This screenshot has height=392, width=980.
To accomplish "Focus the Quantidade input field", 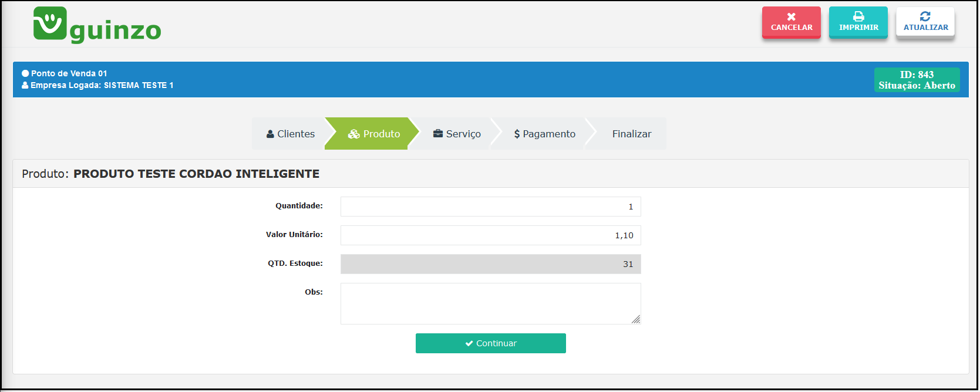I will pyautogui.click(x=490, y=207).
